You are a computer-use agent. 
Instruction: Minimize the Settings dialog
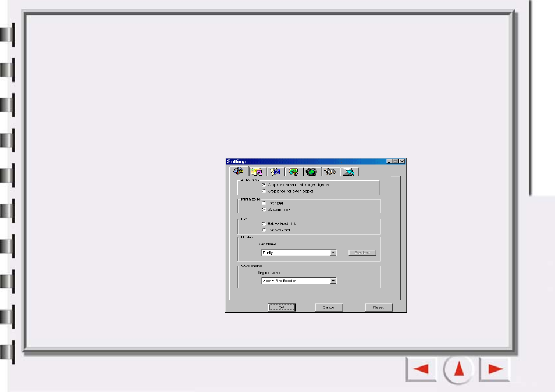point(389,161)
